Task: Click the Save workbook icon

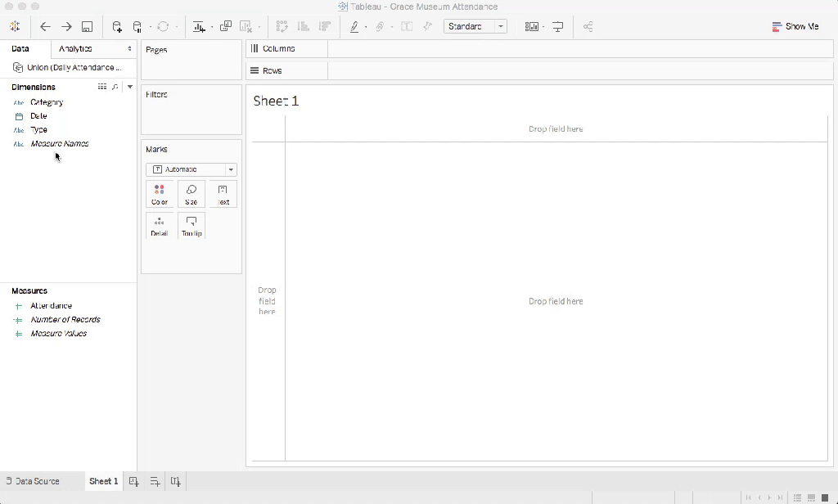Action: click(x=87, y=27)
